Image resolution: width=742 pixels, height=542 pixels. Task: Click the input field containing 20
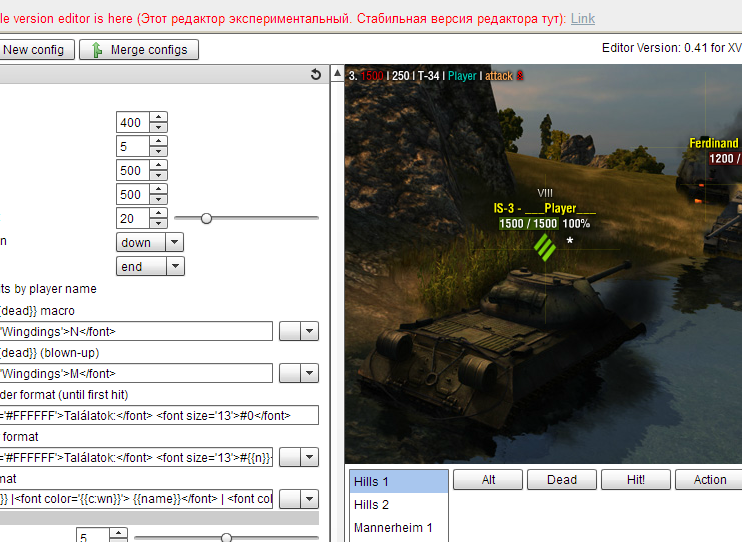coord(133,219)
